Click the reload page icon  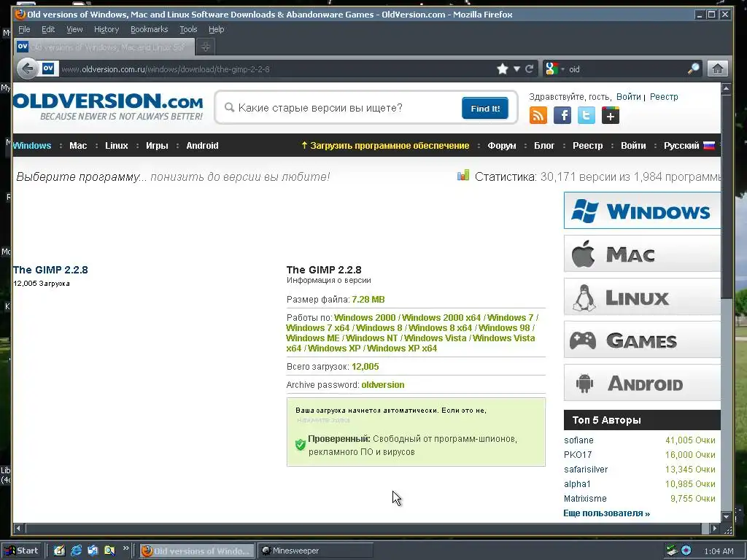click(x=530, y=69)
